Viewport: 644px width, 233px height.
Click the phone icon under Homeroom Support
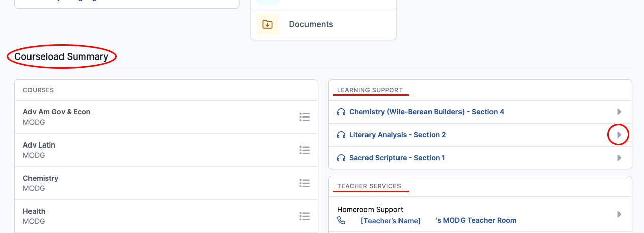341,221
